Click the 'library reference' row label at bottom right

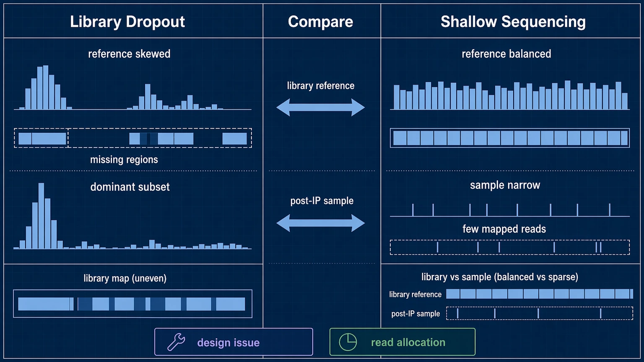[x=415, y=295]
